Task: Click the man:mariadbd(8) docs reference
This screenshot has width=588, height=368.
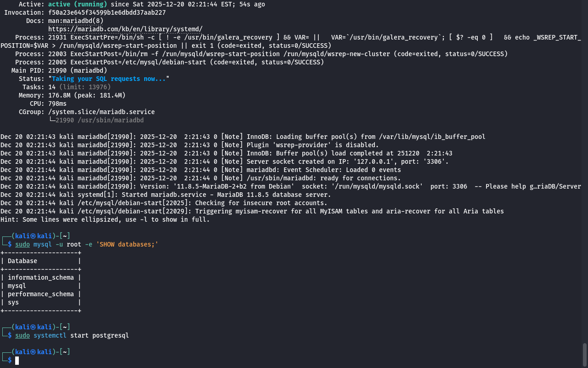Action: (76, 21)
